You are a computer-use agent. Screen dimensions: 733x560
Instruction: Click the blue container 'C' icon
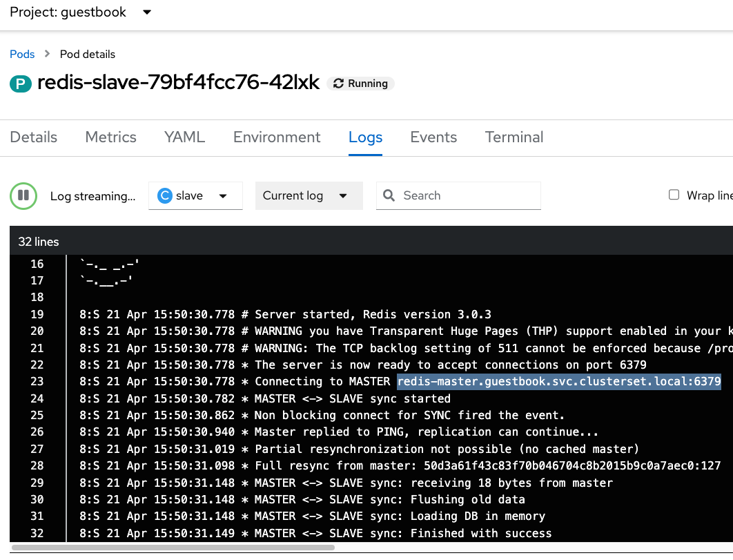pyautogui.click(x=165, y=196)
